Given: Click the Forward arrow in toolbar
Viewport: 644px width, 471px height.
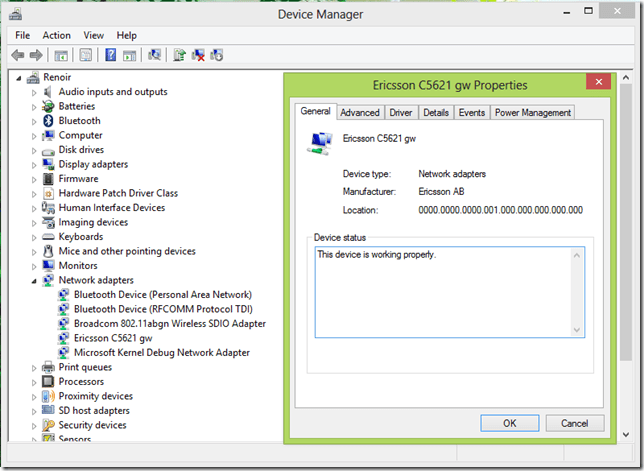Looking at the screenshot, I should (36, 55).
